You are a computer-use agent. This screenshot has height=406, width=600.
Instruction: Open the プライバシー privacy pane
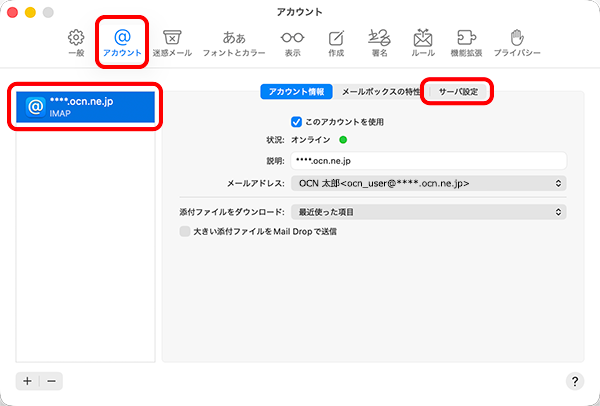tap(517, 42)
